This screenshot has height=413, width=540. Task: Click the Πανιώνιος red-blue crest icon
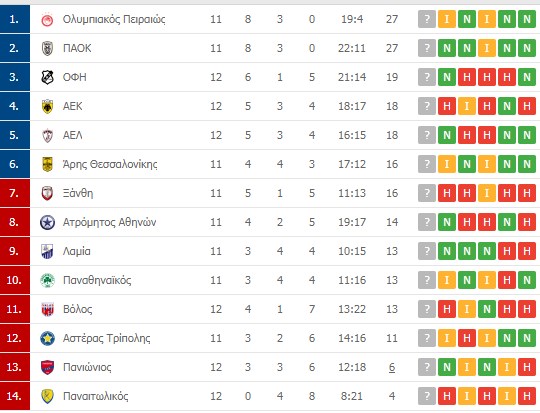pyautogui.click(x=48, y=367)
